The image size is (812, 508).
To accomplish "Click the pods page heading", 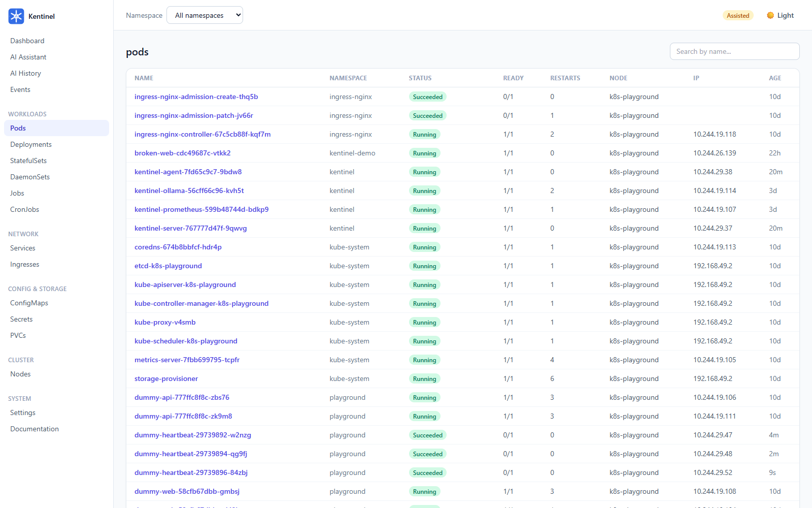I will point(137,52).
